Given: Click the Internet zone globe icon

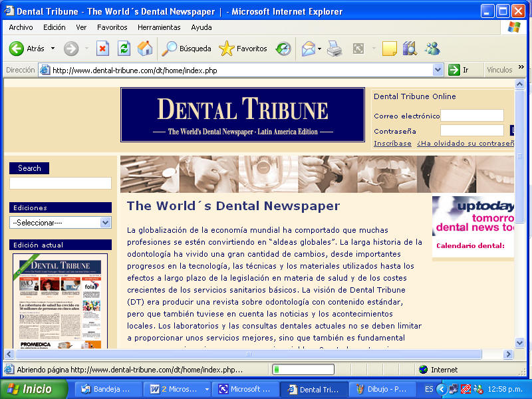Looking at the screenshot, I should click(x=423, y=370).
